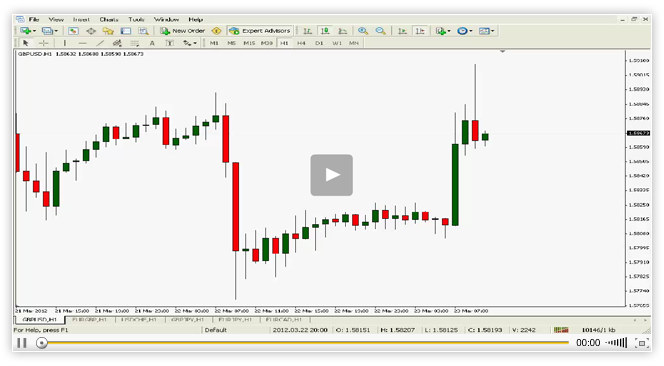Expand the Templates dropdown arrow
Viewport: 664px width, 366px height.
[493, 31]
